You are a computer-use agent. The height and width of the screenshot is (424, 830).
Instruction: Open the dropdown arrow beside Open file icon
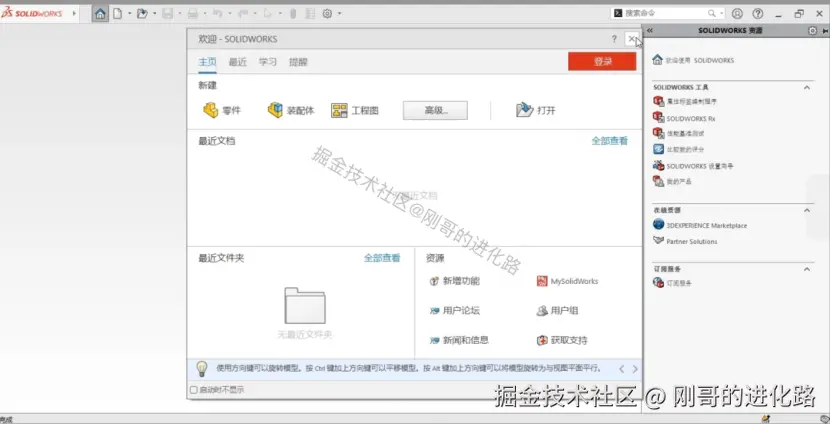(x=154, y=14)
